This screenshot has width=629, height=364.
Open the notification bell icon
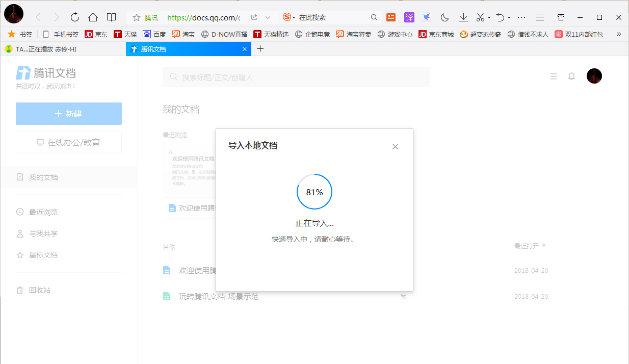click(571, 76)
